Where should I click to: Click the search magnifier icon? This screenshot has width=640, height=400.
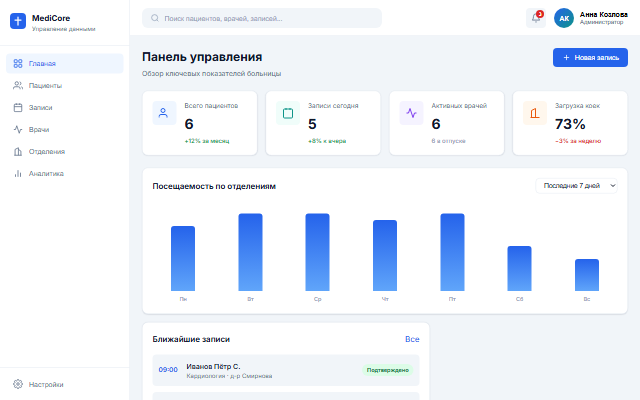(x=155, y=18)
